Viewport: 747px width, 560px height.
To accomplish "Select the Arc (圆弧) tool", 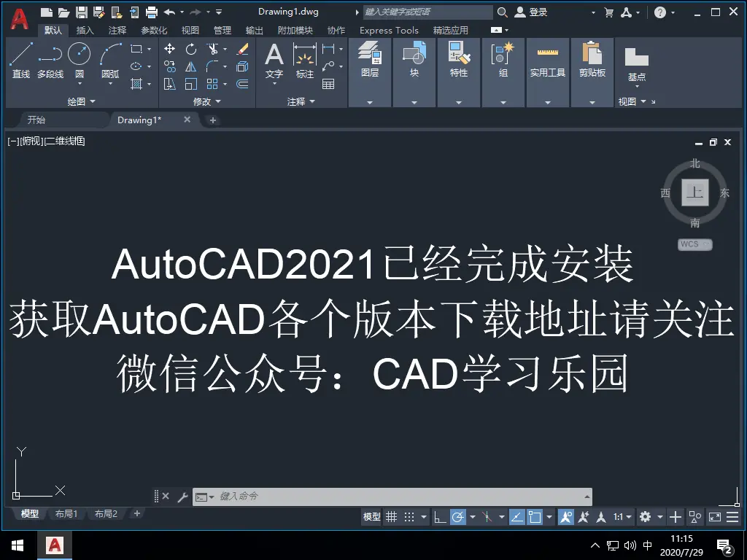I will coord(111,60).
